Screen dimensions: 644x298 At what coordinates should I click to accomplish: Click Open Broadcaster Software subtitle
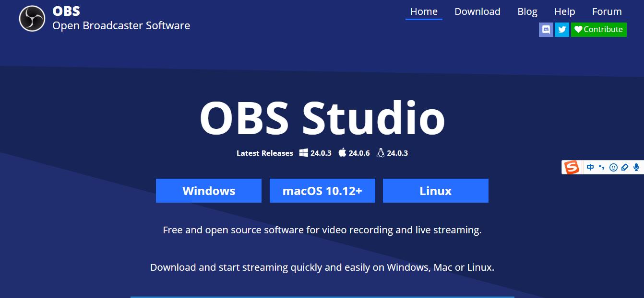click(x=121, y=25)
